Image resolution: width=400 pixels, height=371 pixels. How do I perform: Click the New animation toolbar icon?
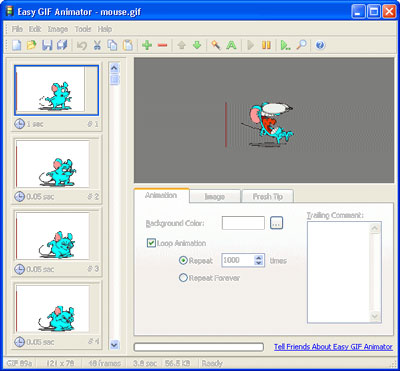coord(16,45)
